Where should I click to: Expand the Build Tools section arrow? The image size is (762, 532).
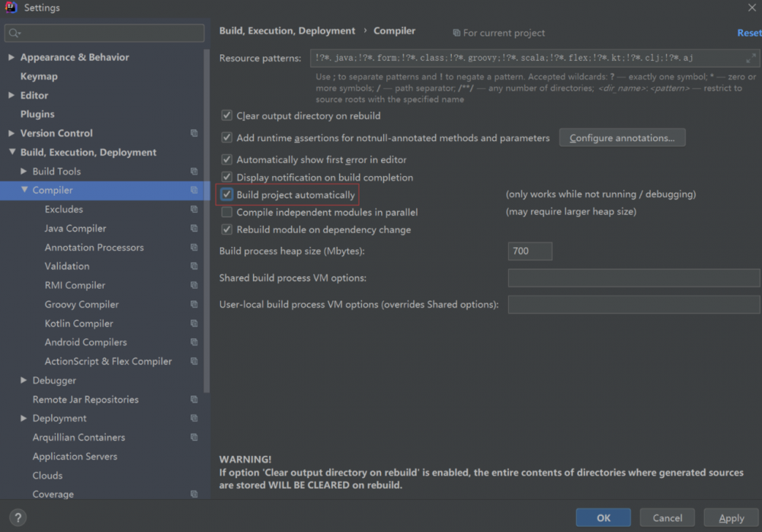pyautogui.click(x=24, y=171)
